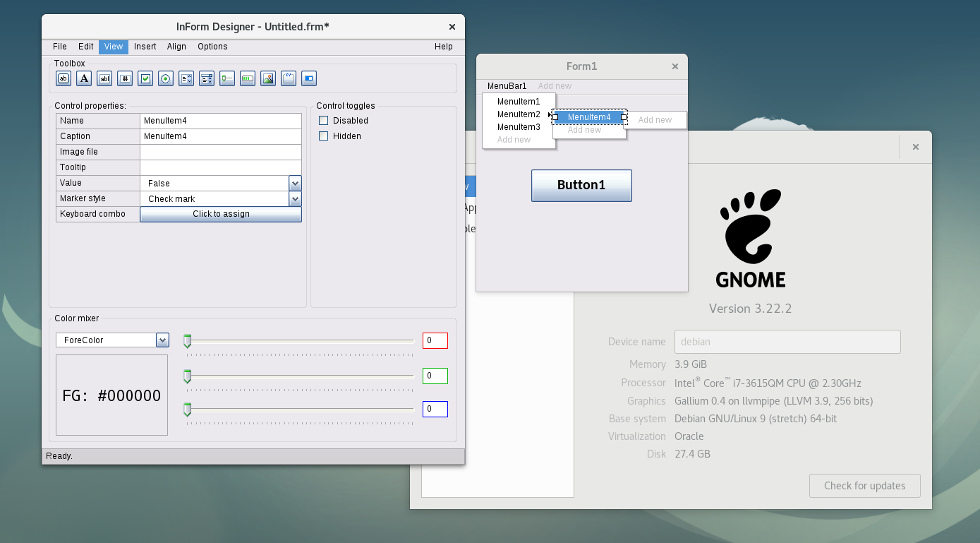Image resolution: width=980 pixels, height=543 pixels.
Task: Select the Label tool with letter A
Action: click(x=84, y=78)
